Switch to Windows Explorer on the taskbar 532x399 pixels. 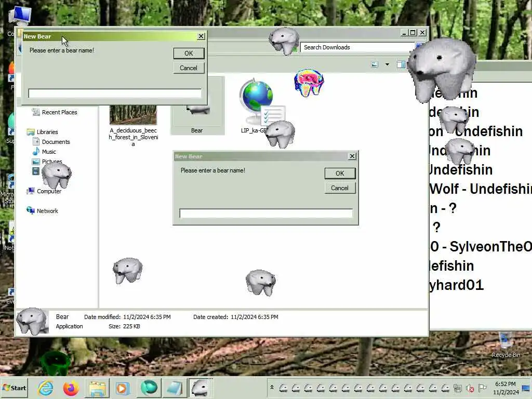point(97,388)
